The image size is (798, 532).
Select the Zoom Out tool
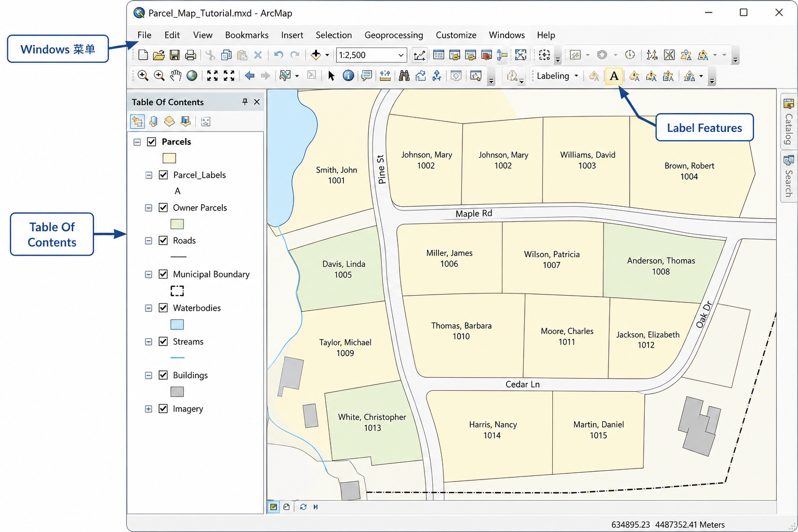[159, 76]
